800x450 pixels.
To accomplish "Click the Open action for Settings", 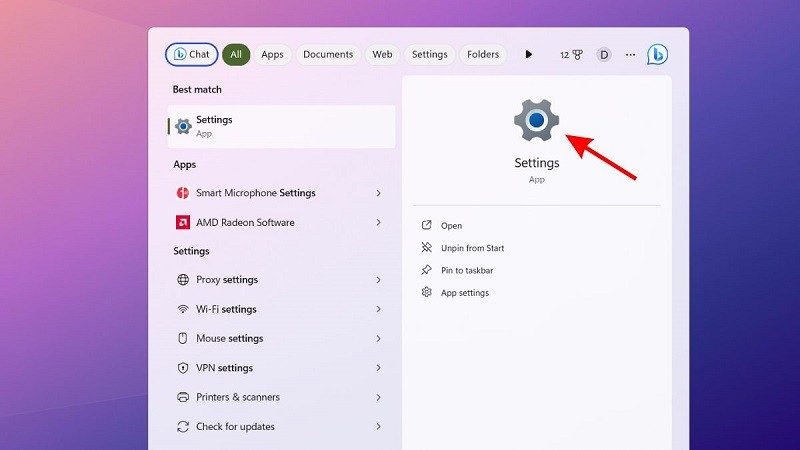I will pos(451,226).
